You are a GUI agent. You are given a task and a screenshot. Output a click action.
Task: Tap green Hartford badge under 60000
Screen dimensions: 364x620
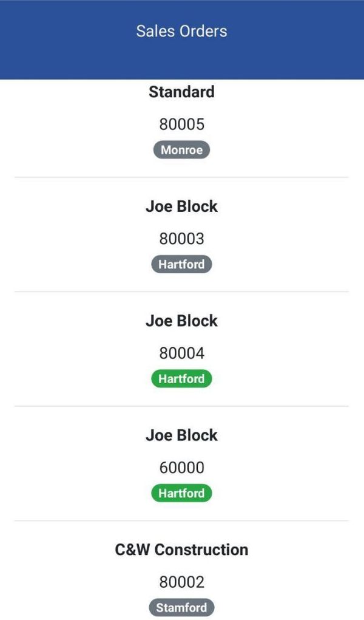181,493
